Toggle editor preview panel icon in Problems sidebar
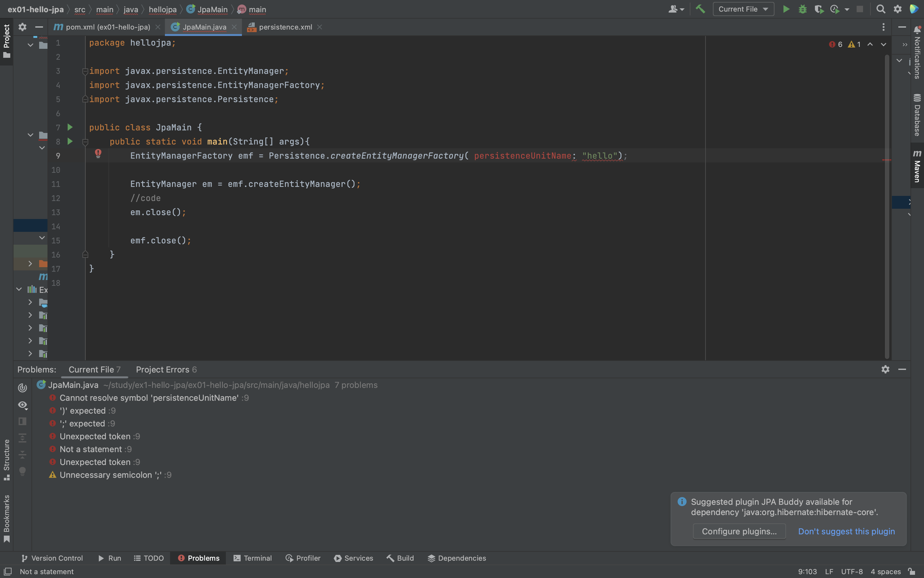The image size is (924, 578). [22, 421]
